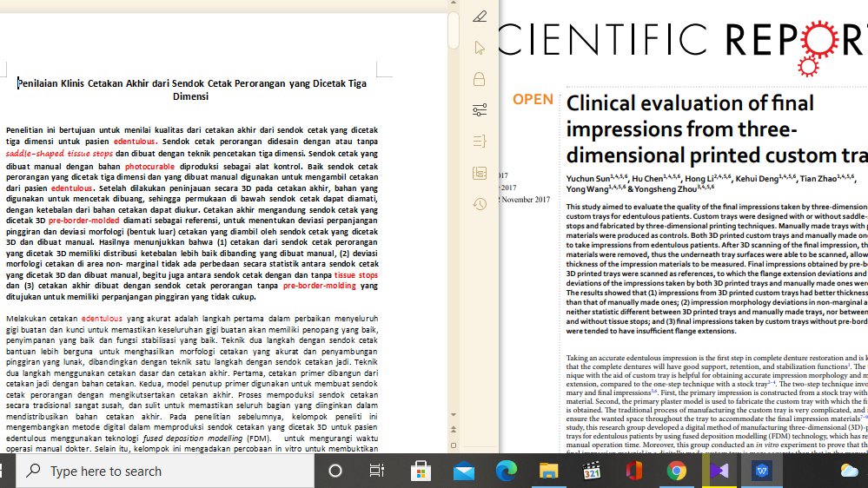Click the document's vertical scrollbar thumb
The image size is (868, 488).
tap(454, 30)
